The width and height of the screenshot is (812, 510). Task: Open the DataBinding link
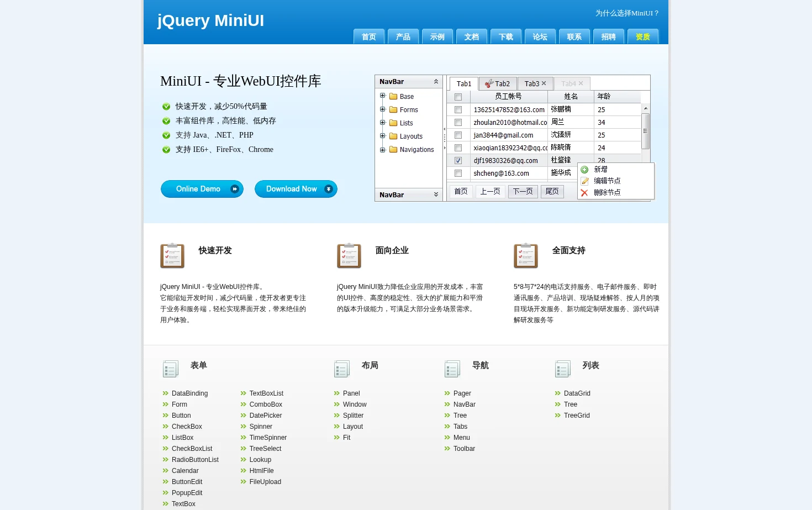(189, 393)
